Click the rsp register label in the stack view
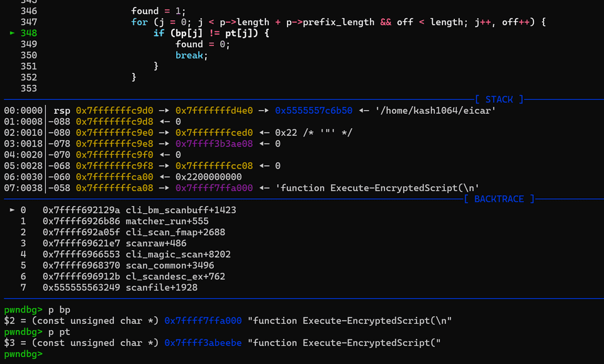604x364 pixels. (x=62, y=110)
